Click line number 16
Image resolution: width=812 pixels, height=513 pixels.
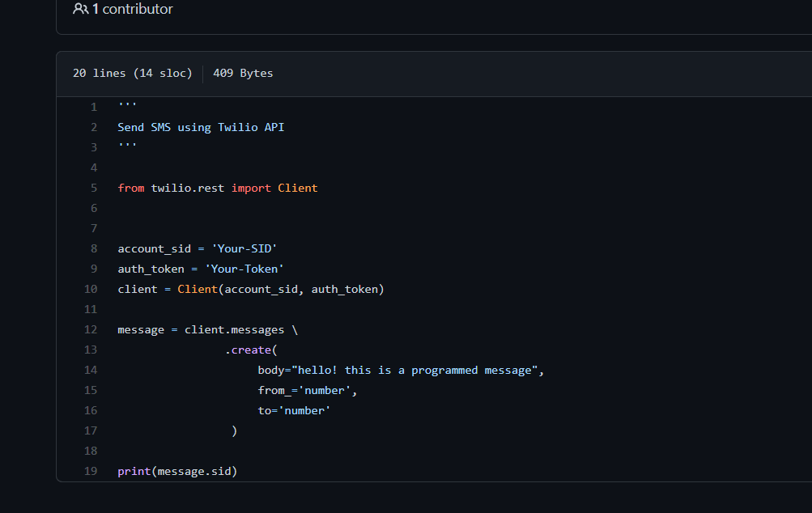91,410
